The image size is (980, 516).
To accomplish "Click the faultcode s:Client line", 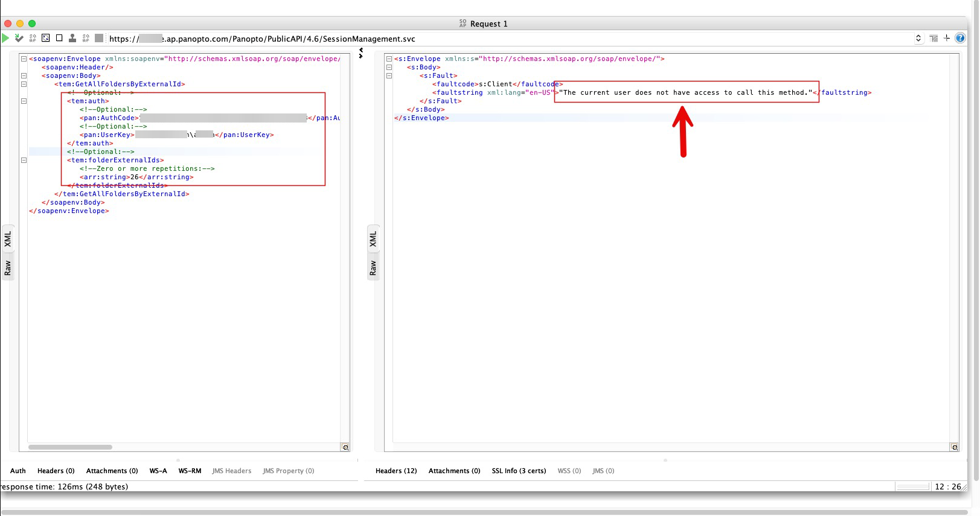I will (x=498, y=84).
